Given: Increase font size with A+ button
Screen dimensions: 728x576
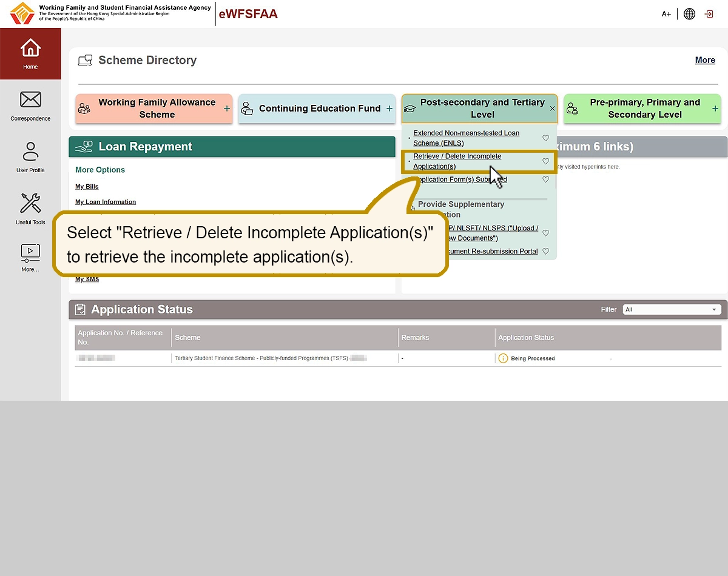Looking at the screenshot, I should tap(666, 14).
